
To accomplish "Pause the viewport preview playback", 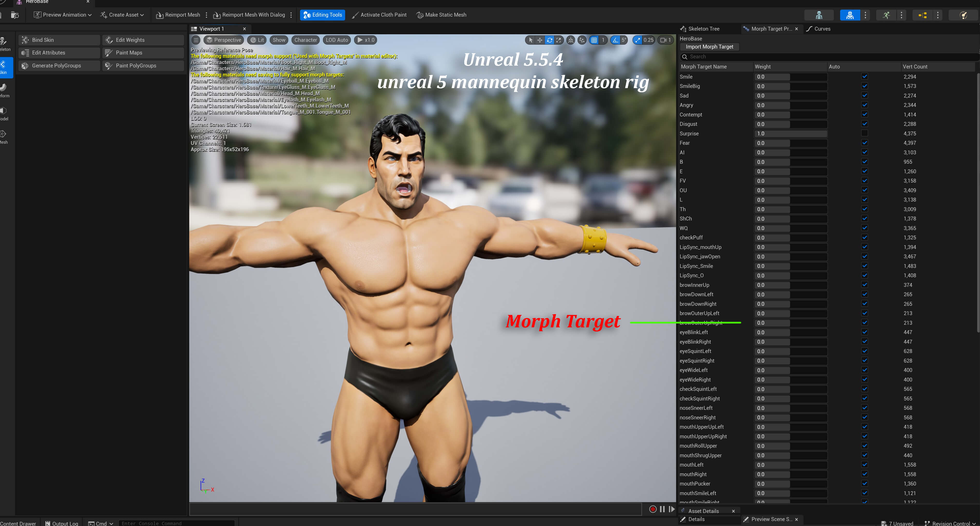I will 662,509.
